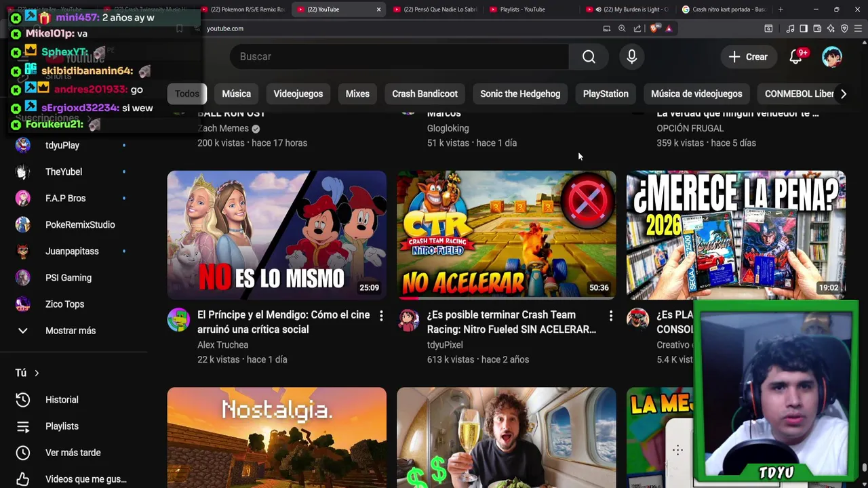Screen dimensions: 868x488
Task: Select the Sonic the Hedgehog chip
Action: pos(520,94)
